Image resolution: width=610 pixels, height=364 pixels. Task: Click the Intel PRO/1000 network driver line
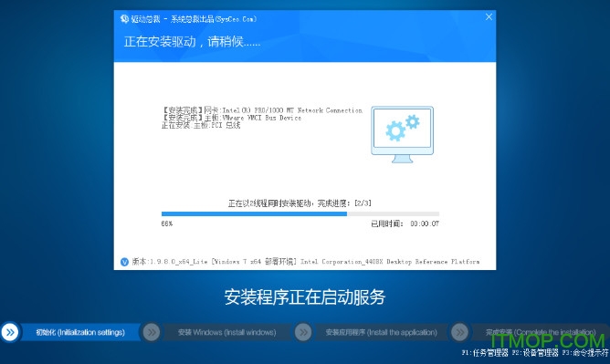pos(262,110)
